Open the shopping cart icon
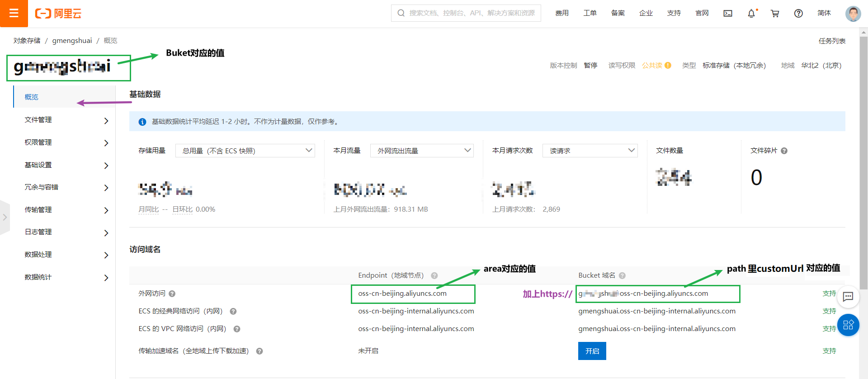The image size is (868, 379). coord(775,13)
